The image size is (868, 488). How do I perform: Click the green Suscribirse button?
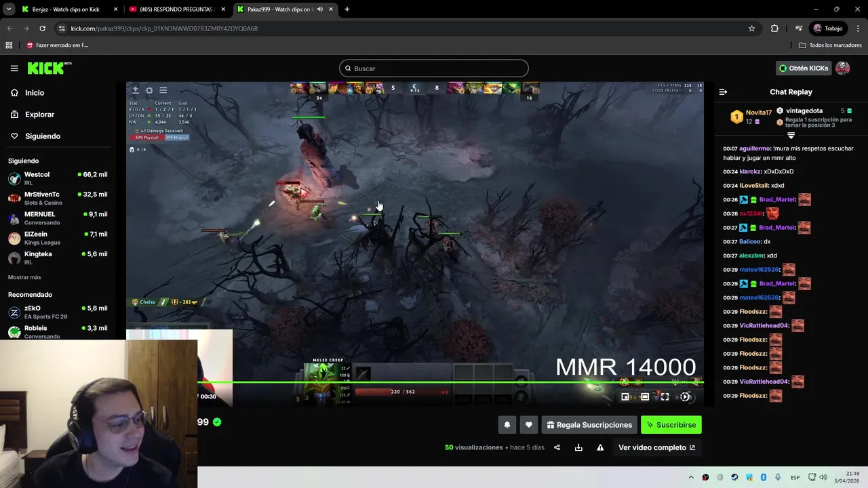[x=671, y=425]
